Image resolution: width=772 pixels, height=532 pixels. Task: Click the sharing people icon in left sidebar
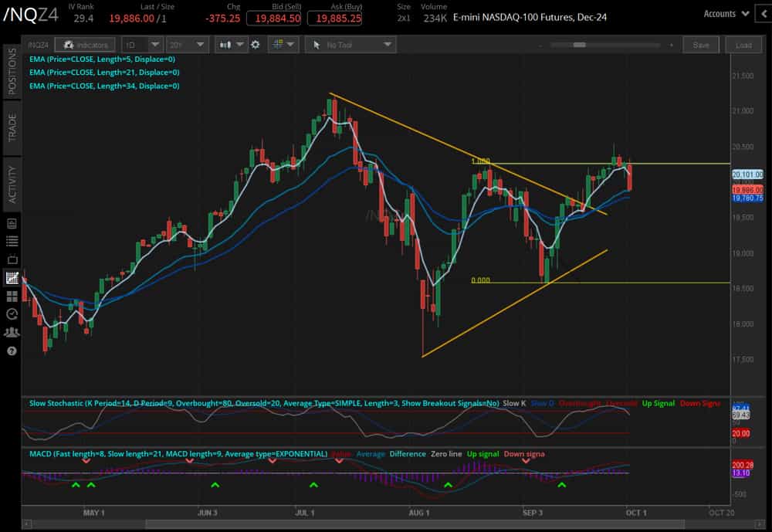coord(12,333)
